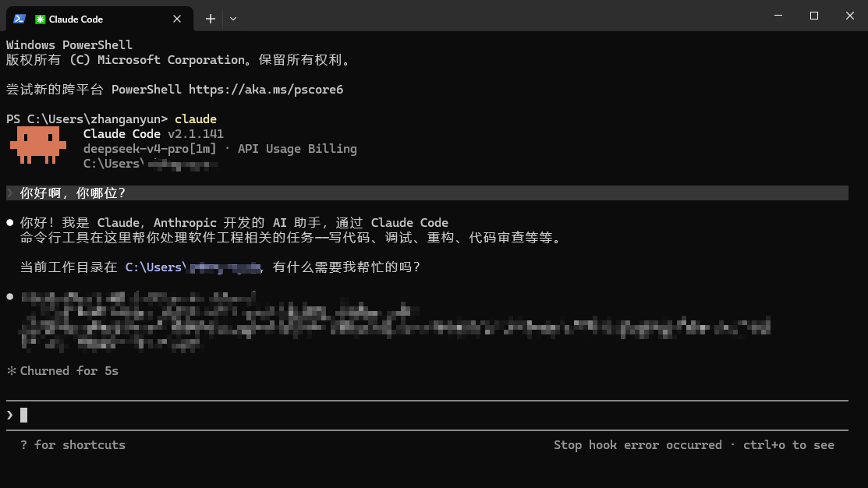Minimize the terminal window
The image size is (868, 488).
(x=778, y=16)
